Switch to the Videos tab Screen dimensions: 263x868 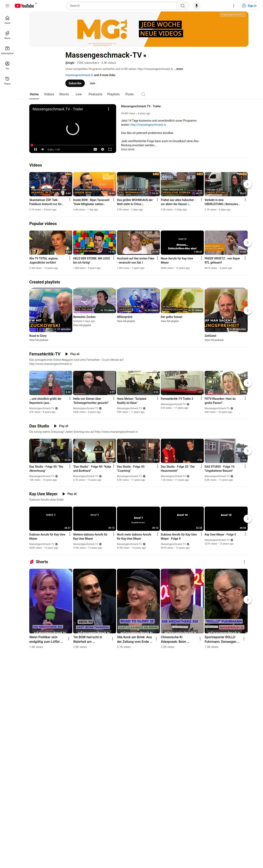pyautogui.click(x=49, y=94)
